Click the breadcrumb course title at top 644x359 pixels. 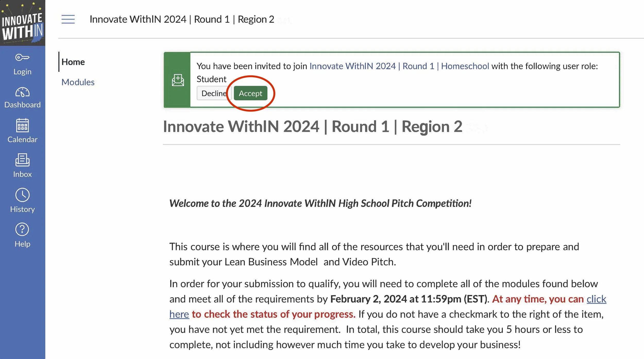182,19
